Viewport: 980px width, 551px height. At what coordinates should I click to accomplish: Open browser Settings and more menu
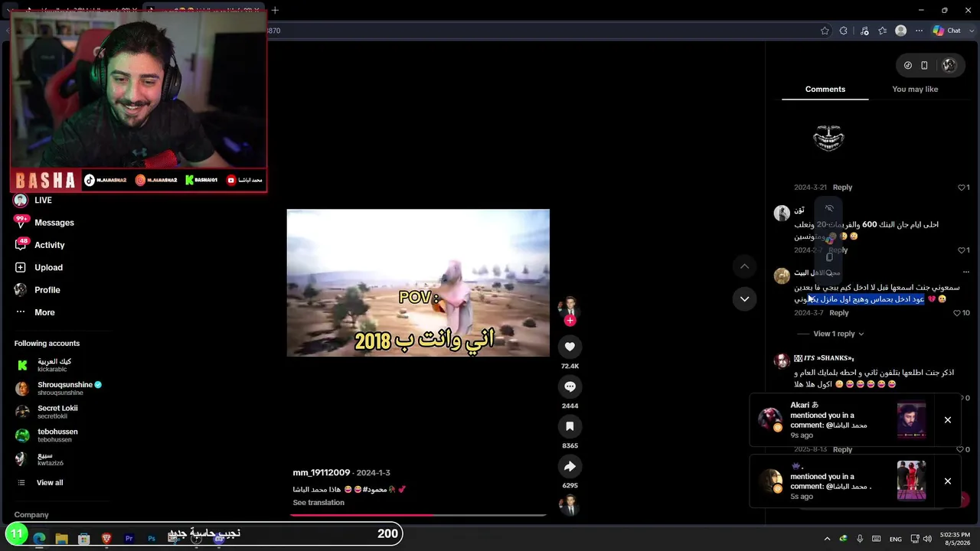tap(920, 31)
